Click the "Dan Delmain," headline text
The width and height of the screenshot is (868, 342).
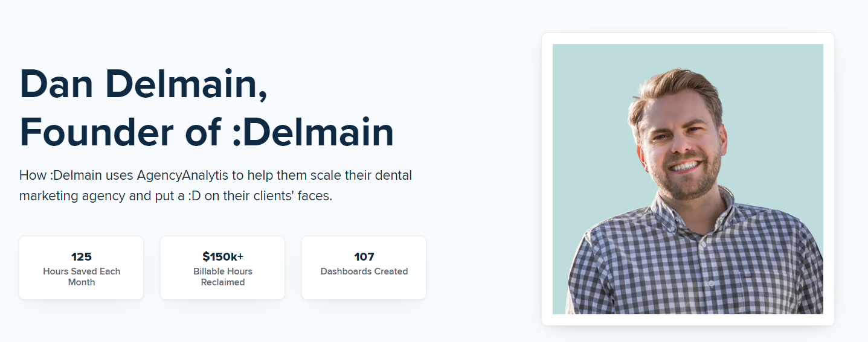tap(143, 84)
